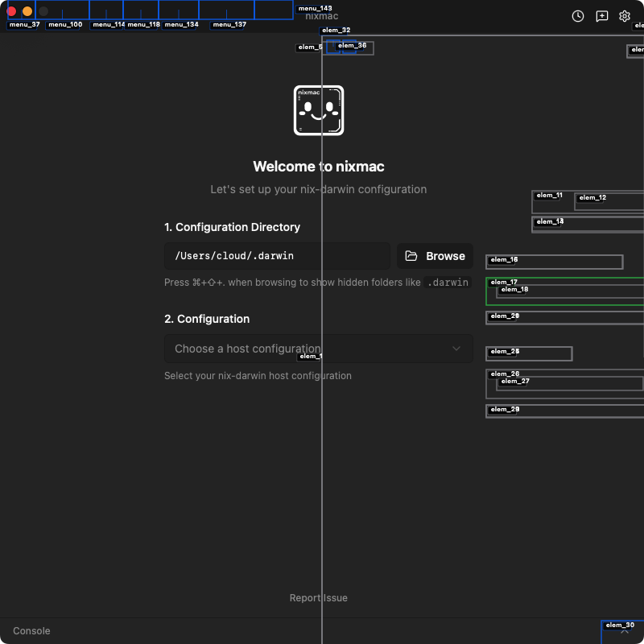Screen dimensions: 644x644
Task: Click the feedback speech bubble plus icon
Action: (601, 16)
